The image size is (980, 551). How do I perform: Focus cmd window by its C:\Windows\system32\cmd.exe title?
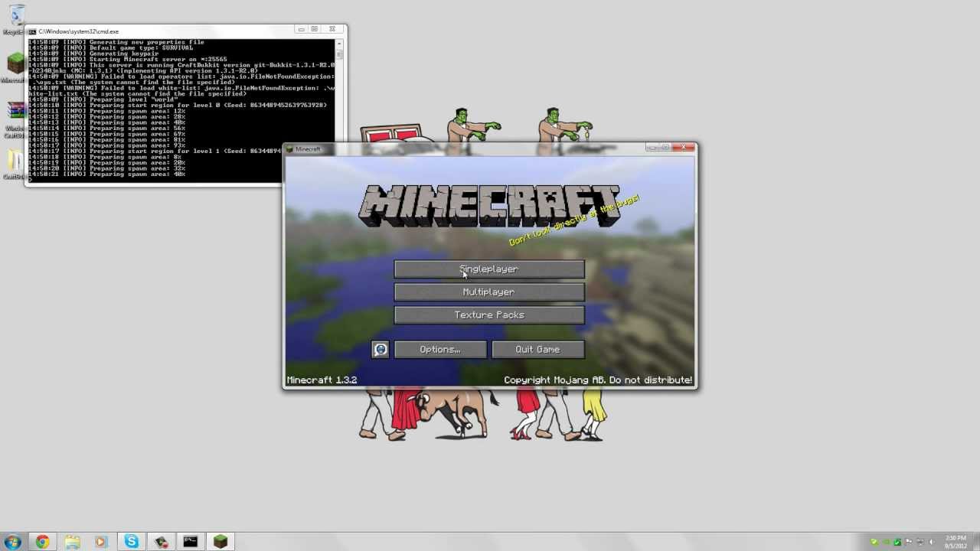click(79, 31)
